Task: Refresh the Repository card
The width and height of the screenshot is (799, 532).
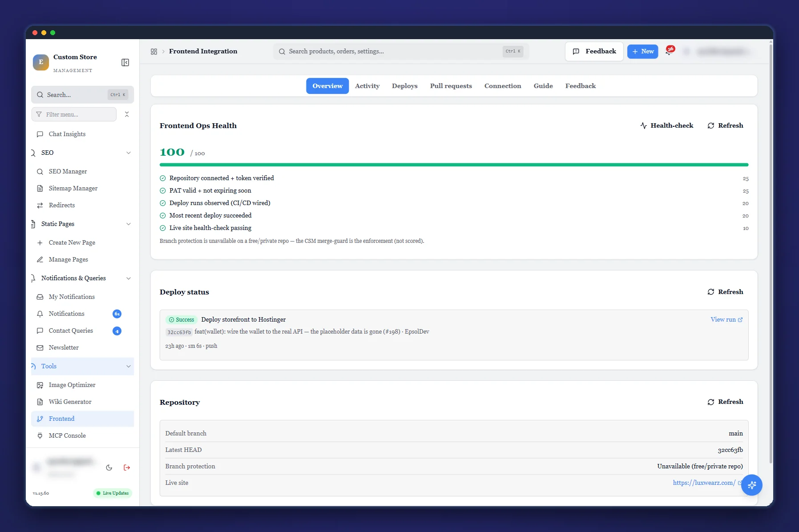Action: (x=725, y=402)
